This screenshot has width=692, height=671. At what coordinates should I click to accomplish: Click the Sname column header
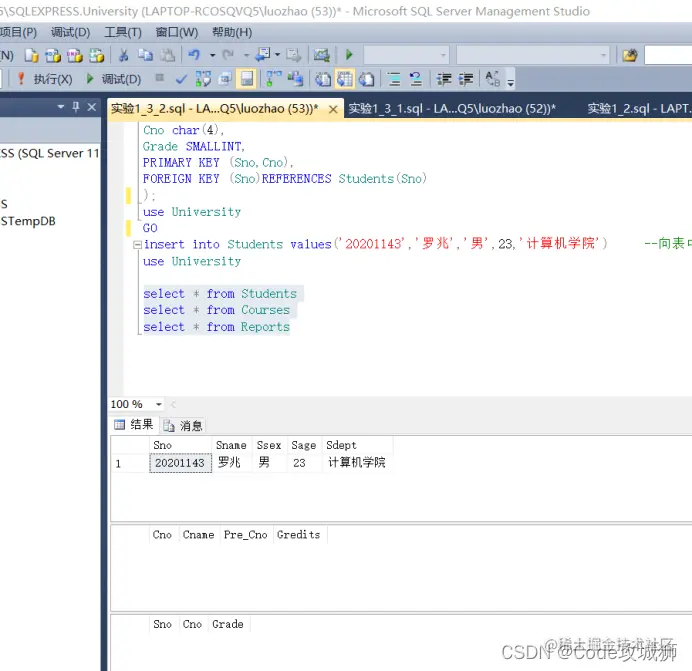pos(231,445)
